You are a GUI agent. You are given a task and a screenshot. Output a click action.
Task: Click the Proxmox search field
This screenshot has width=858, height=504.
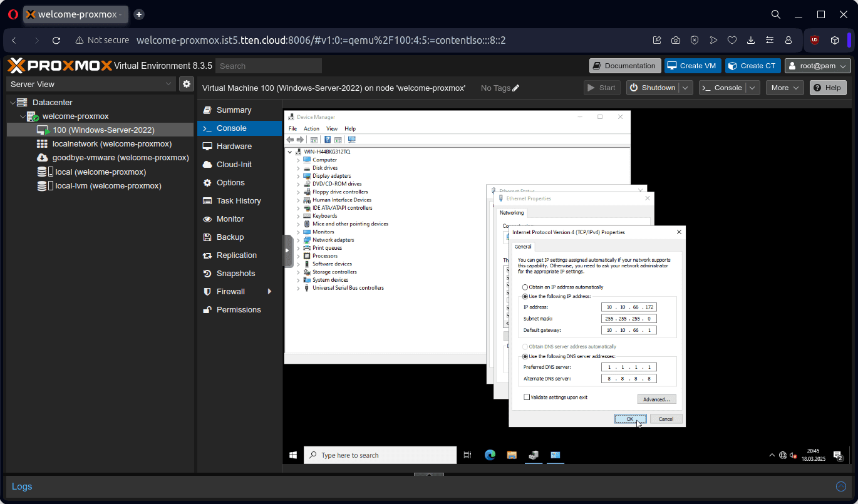click(269, 66)
